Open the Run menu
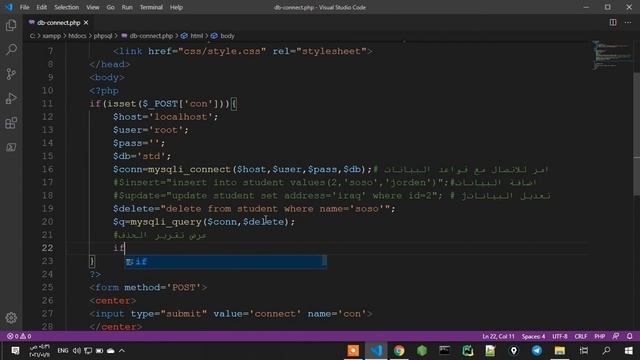The image size is (640, 360). 127,7
